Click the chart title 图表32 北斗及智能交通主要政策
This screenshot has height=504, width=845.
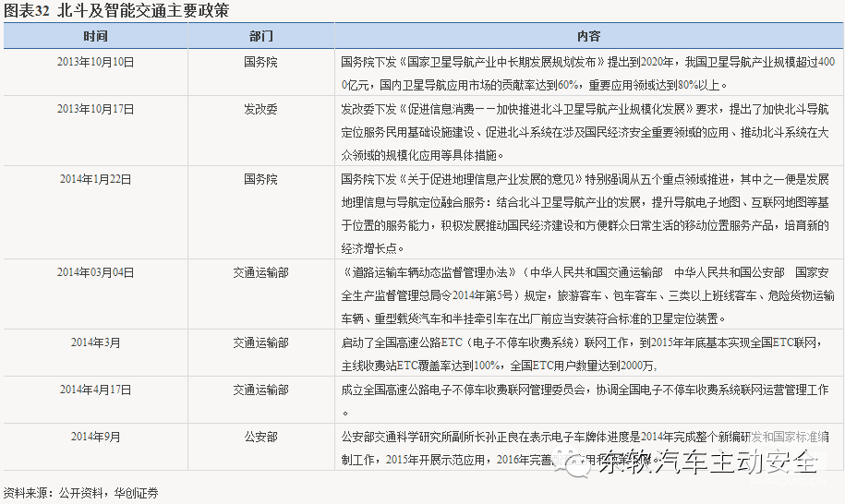click(x=116, y=11)
